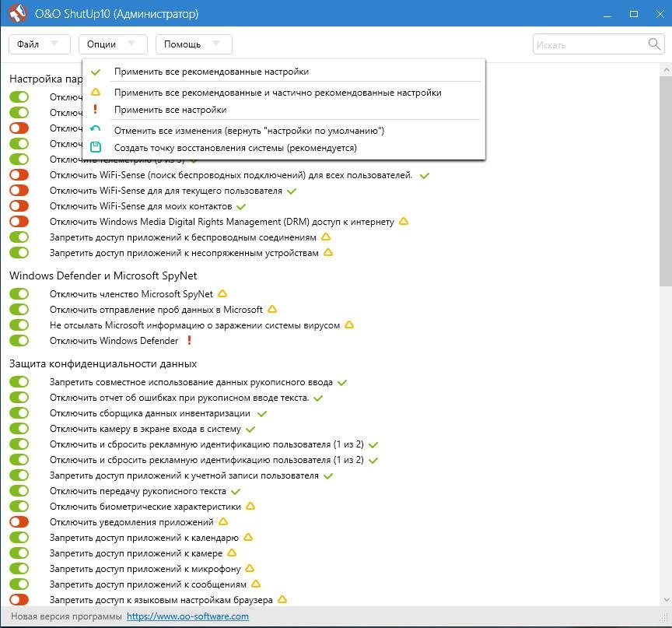The image size is (672, 628).
Task: Click the yellow triangle icon in Options menu
Action: [96, 92]
